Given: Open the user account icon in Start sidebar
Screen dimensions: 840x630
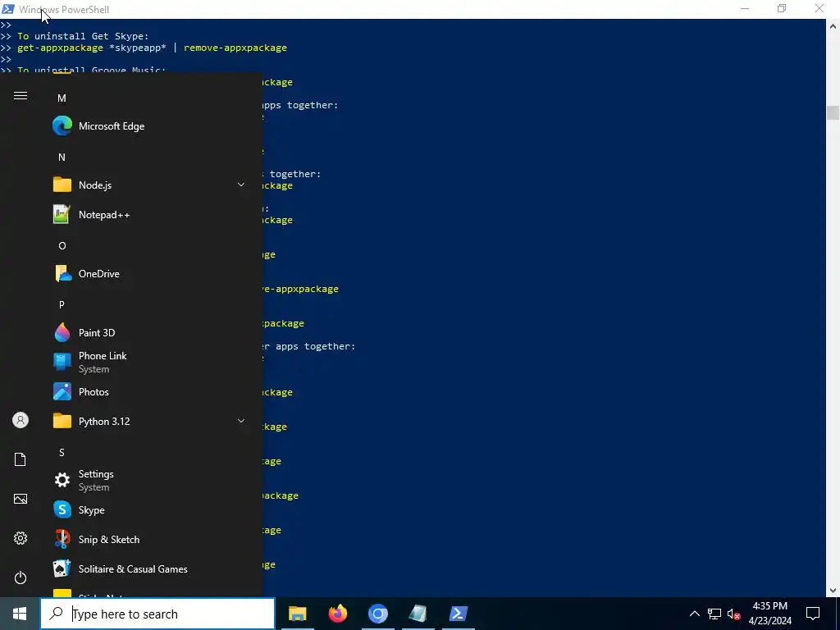Looking at the screenshot, I should (21, 421).
